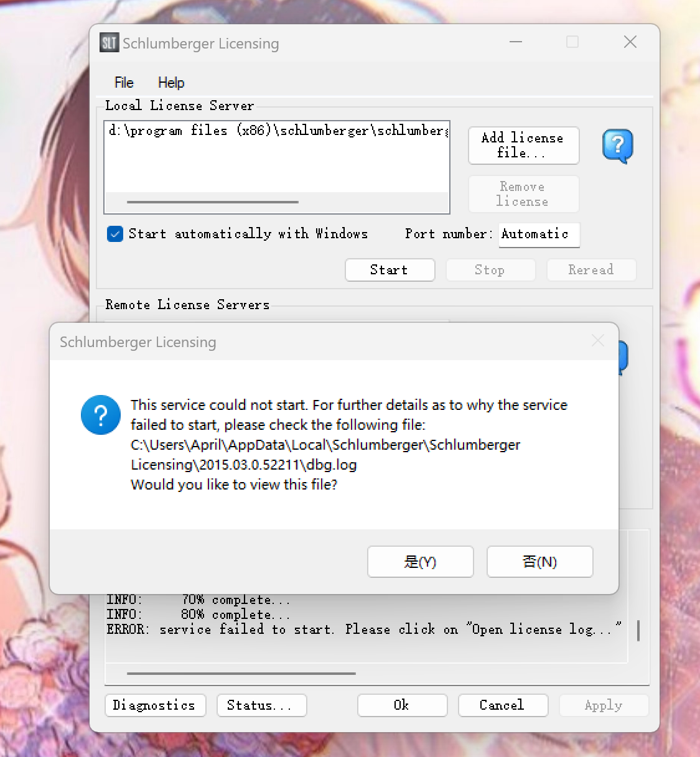Click horizontal scrollbar of the log output box
The width and height of the screenshot is (700, 757).
coord(241,674)
